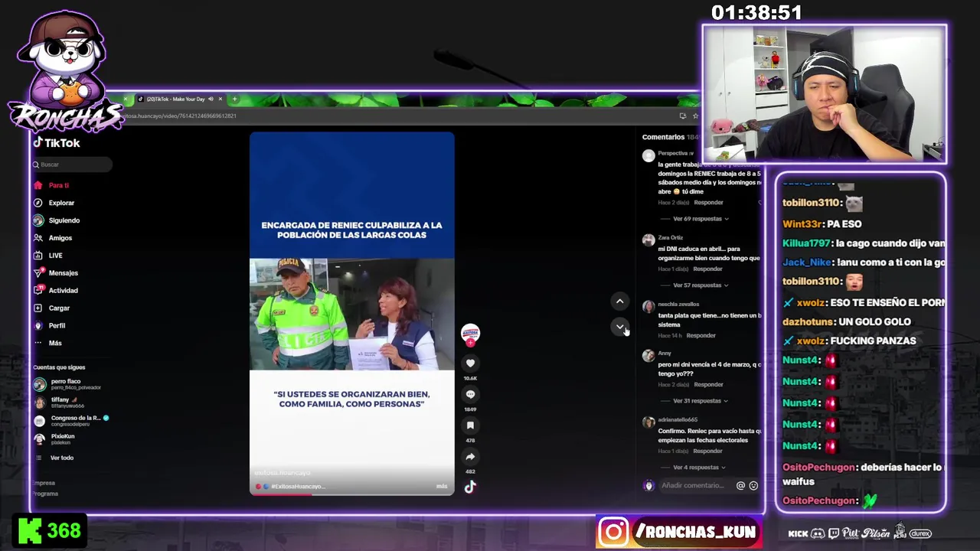The image size is (980, 551).
Task: Click the TikTok logo
Action: (56, 143)
